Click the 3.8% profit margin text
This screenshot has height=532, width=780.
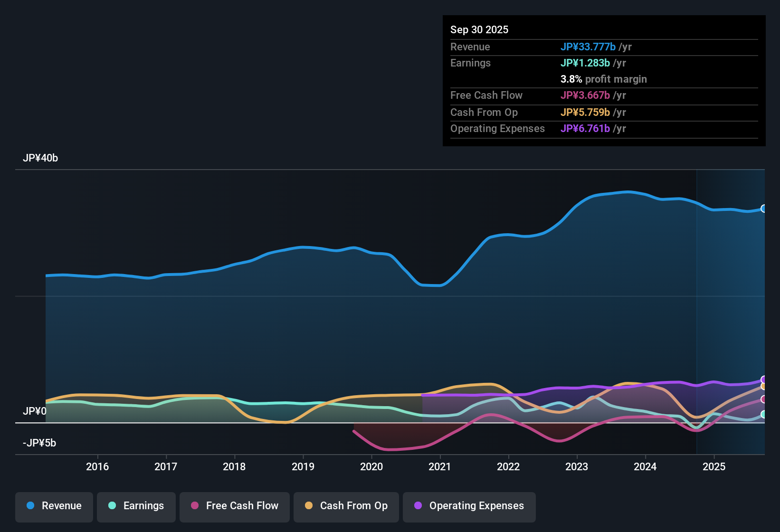click(x=604, y=79)
